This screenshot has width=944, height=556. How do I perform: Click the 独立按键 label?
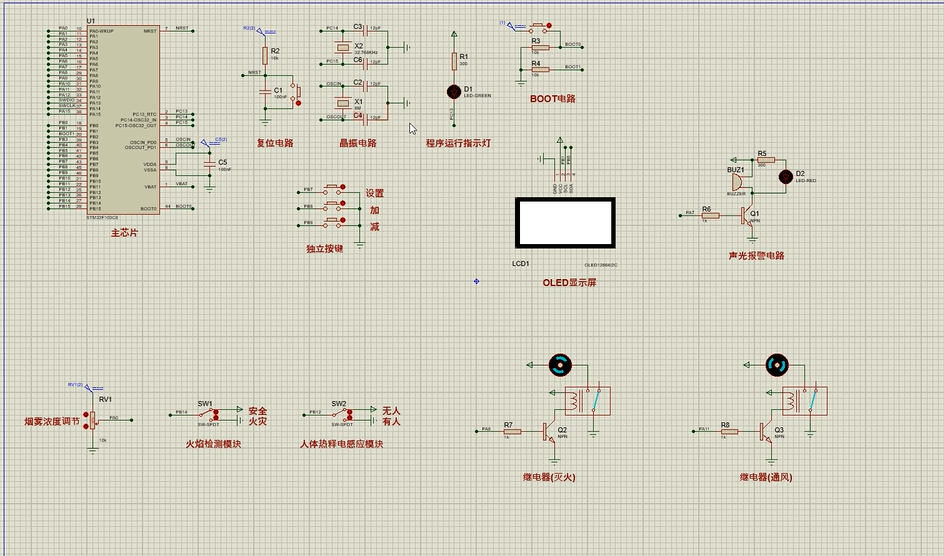click(x=324, y=249)
